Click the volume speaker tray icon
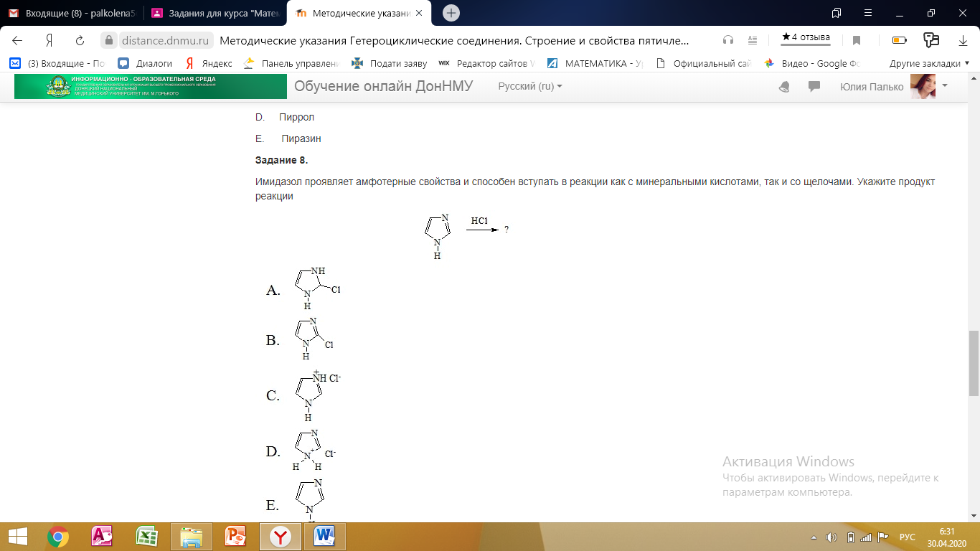This screenshot has height=551, width=980. (831, 537)
